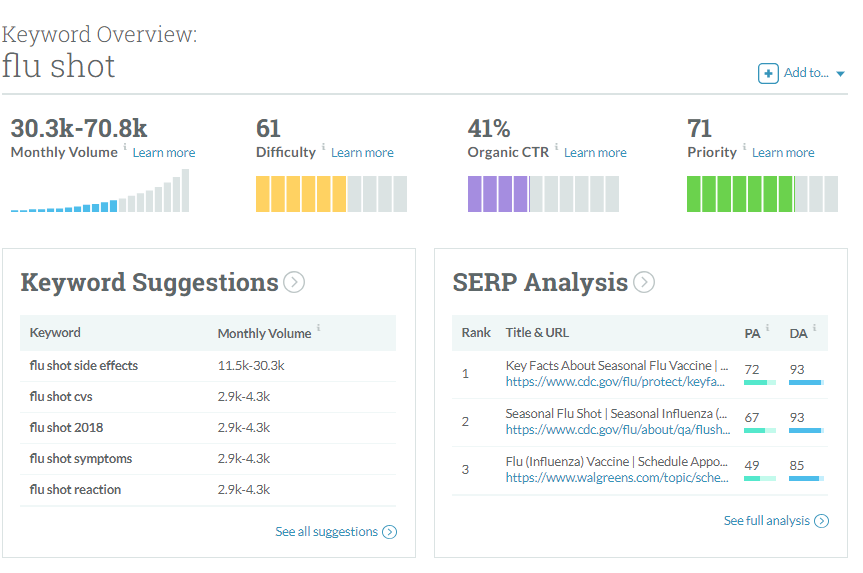Click info icon next to Organic CTR

(556, 148)
